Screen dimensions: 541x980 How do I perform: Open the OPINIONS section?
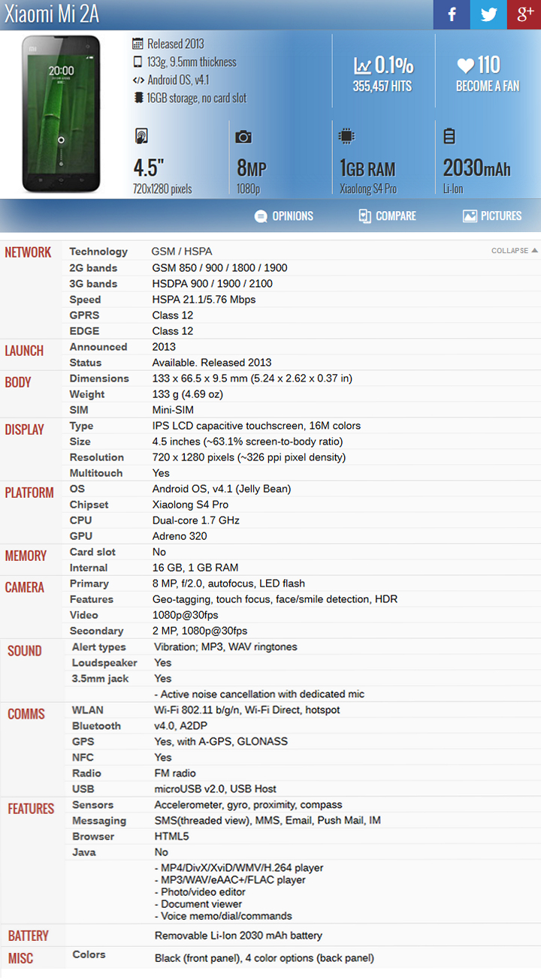(284, 216)
